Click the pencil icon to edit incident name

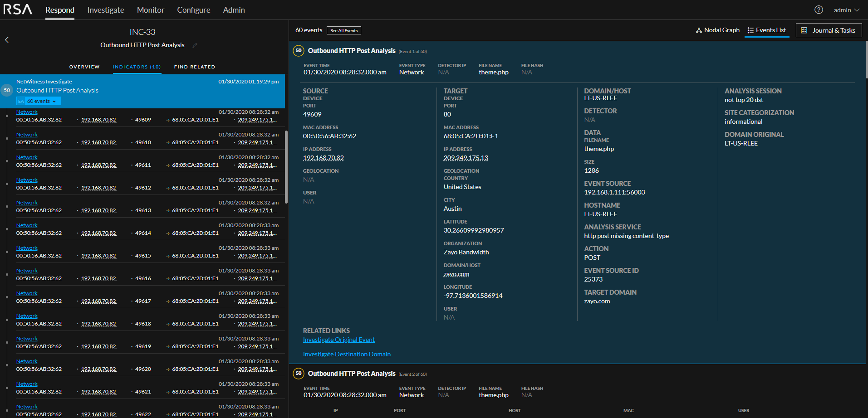click(195, 45)
